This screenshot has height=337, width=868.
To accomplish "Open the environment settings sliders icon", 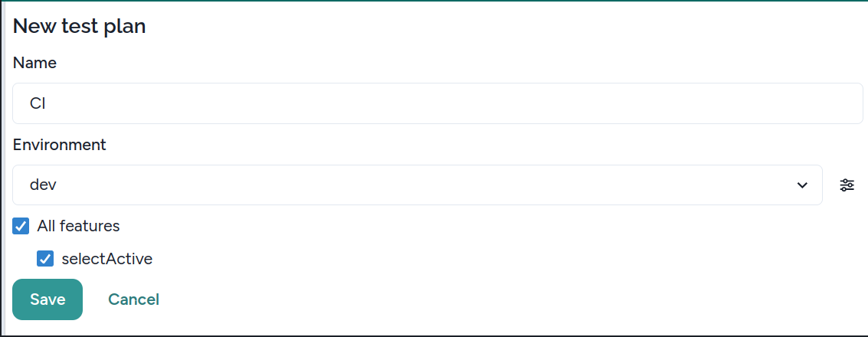I will [847, 185].
